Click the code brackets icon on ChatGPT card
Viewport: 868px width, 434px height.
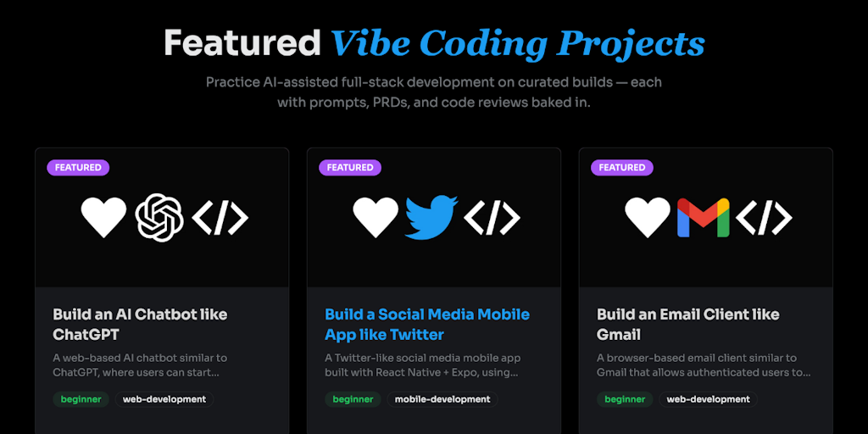(x=220, y=218)
